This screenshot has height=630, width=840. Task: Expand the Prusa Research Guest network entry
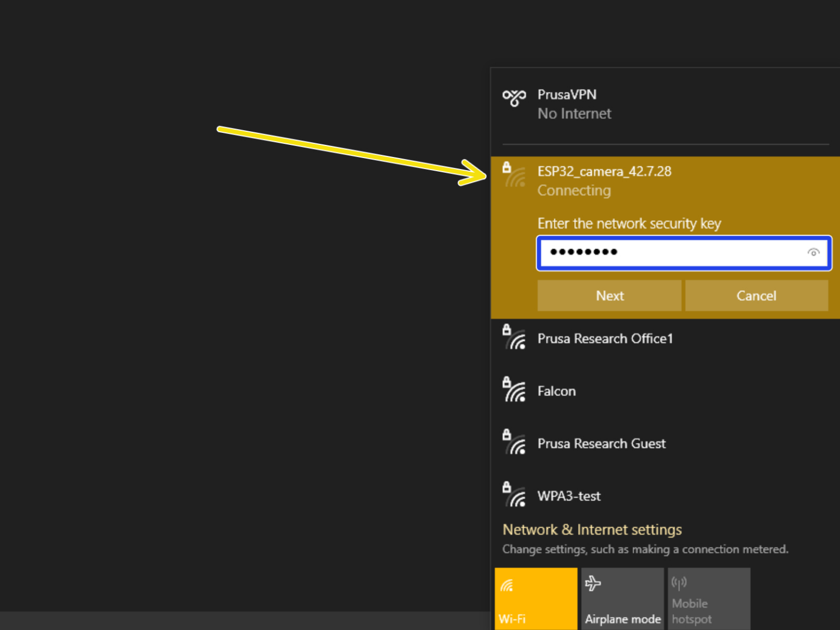click(602, 444)
